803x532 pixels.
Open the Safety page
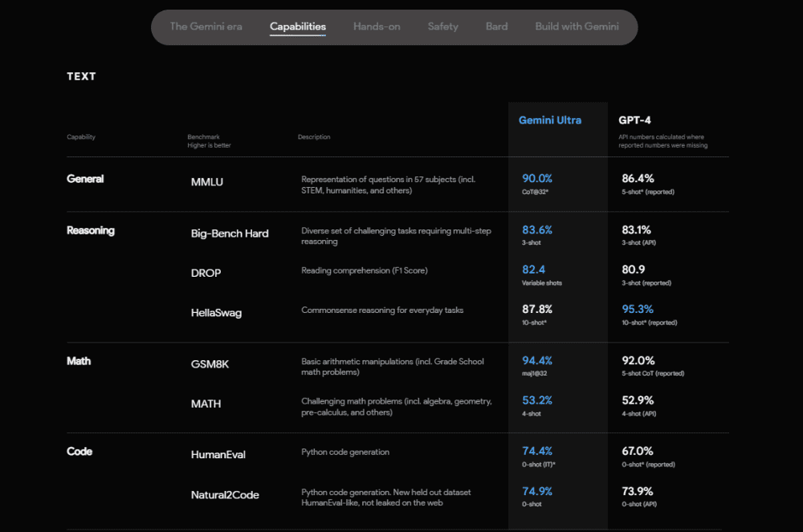442,26
